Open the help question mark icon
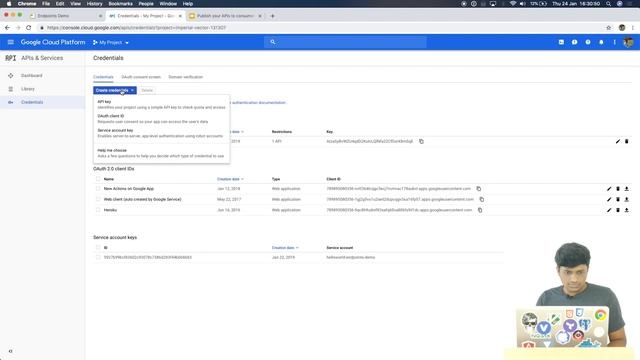640x360 pixels. [x=588, y=42]
